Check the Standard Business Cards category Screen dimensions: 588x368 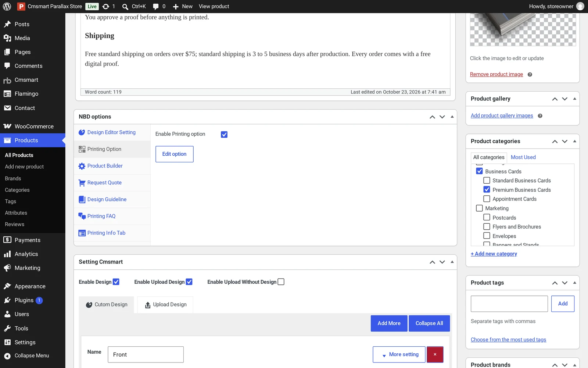(x=487, y=180)
